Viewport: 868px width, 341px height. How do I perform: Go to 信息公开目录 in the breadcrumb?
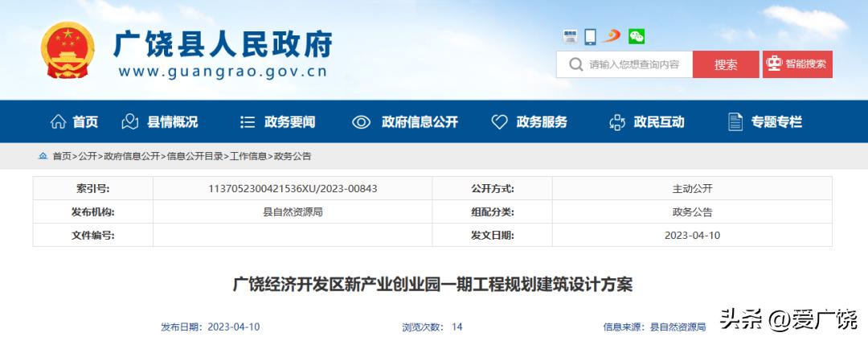(x=194, y=156)
